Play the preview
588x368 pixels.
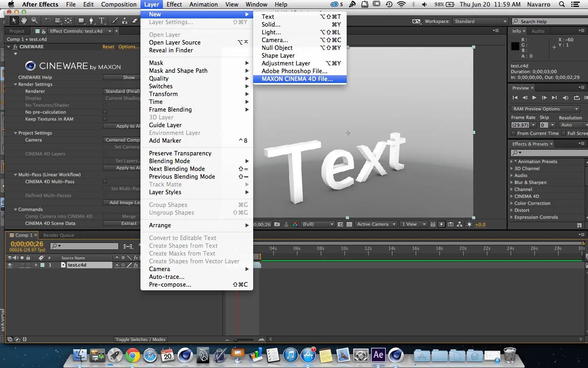(x=534, y=98)
